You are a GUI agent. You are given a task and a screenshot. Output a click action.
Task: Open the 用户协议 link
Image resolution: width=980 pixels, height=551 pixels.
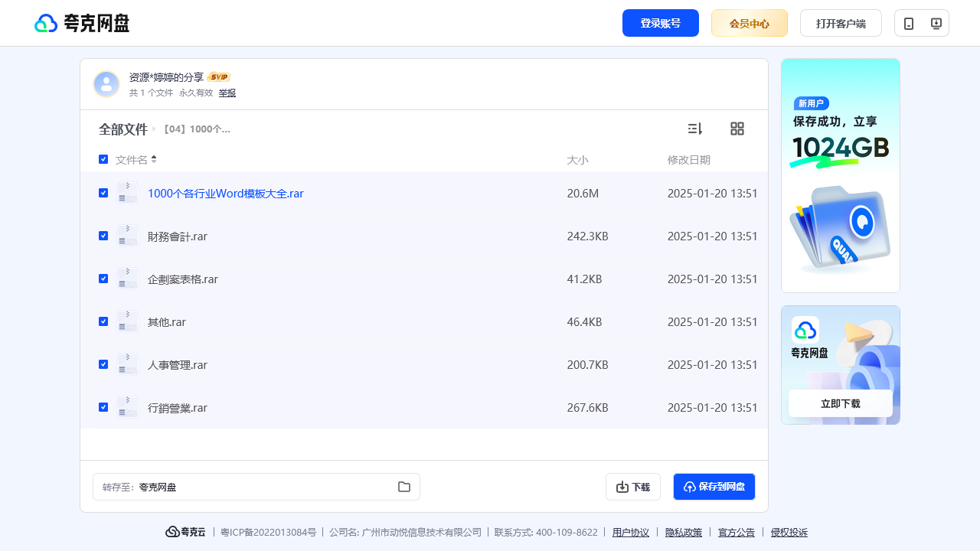(631, 532)
